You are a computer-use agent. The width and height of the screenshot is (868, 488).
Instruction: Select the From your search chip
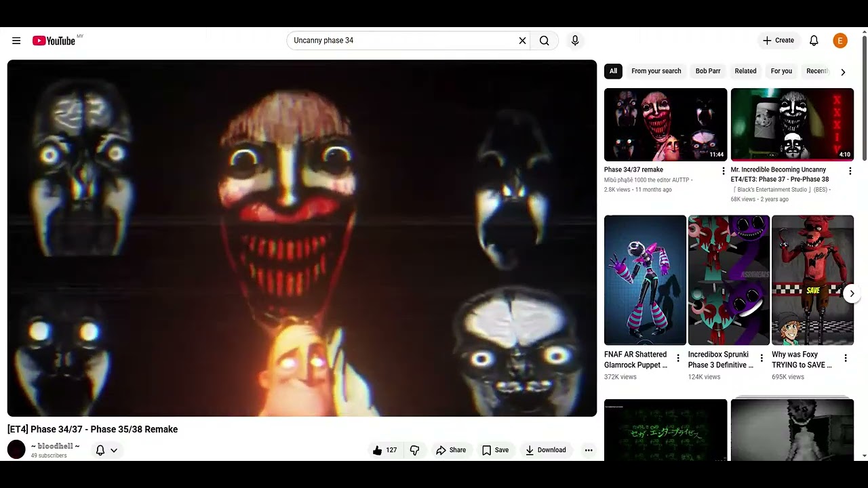coord(656,71)
